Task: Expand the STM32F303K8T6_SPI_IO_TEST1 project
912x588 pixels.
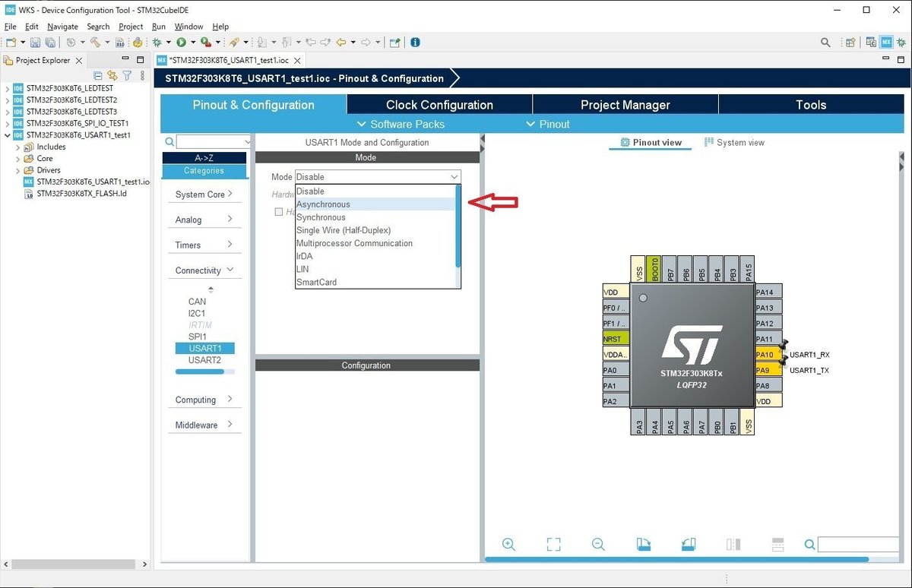Action: tap(8, 123)
